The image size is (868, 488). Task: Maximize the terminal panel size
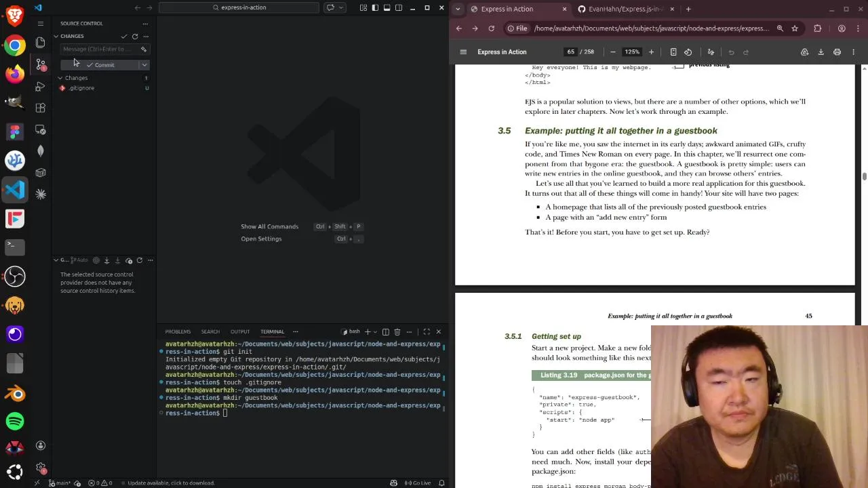pos(426,331)
